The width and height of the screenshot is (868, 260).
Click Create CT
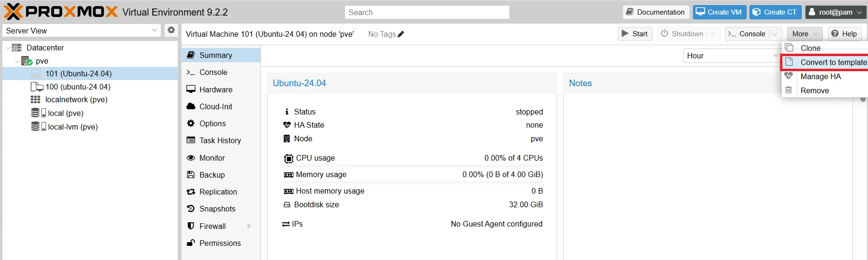[775, 12]
